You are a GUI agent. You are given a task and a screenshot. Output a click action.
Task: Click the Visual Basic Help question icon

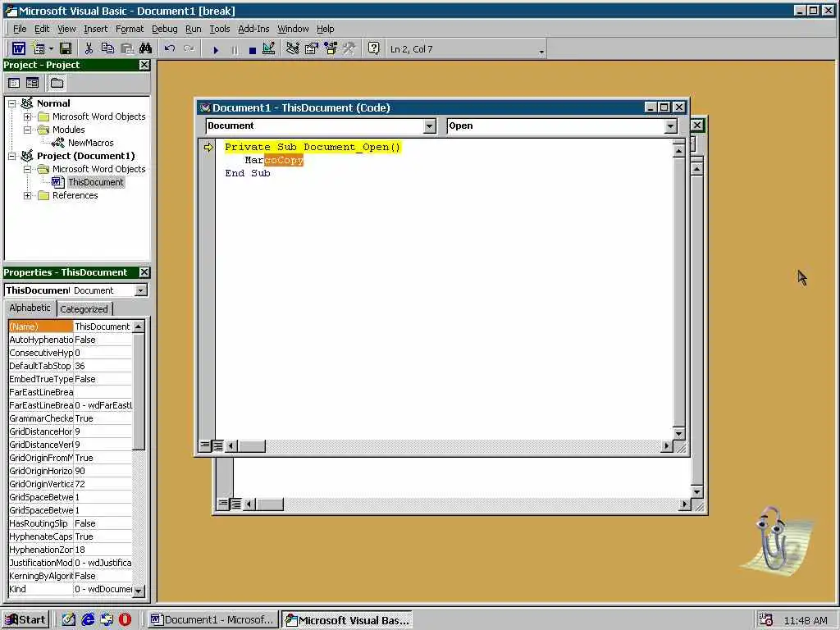373,48
